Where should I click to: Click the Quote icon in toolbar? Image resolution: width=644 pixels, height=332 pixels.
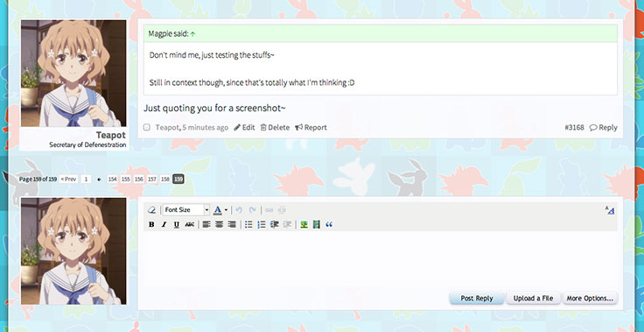pyautogui.click(x=329, y=224)
